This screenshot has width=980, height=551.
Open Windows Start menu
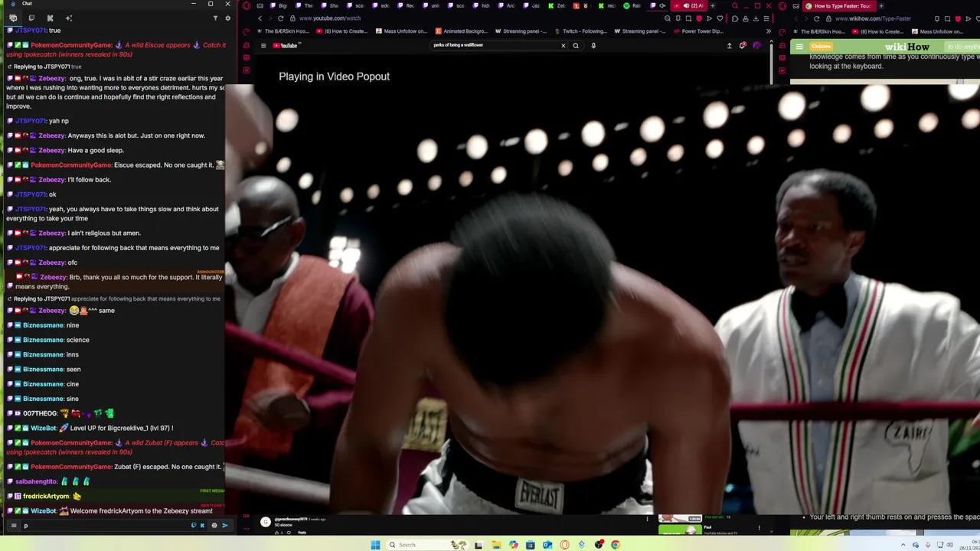point(375,545)
